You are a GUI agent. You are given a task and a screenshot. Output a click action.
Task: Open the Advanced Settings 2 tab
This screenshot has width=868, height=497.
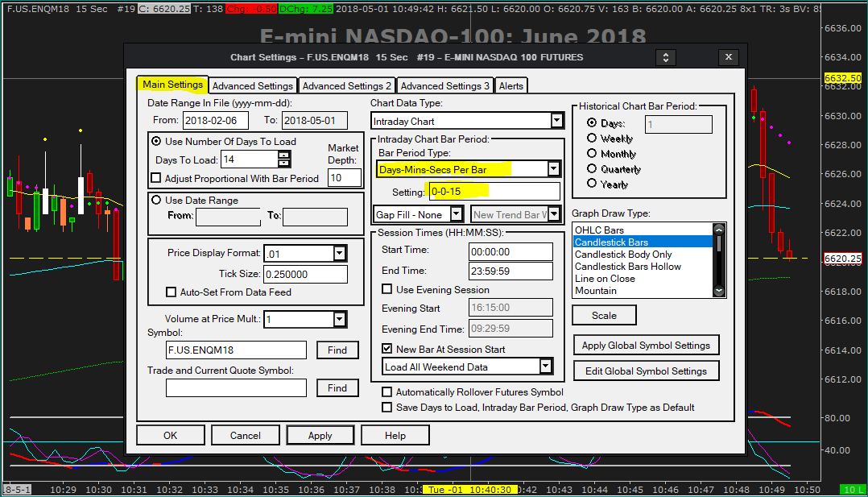coord(346,86)
